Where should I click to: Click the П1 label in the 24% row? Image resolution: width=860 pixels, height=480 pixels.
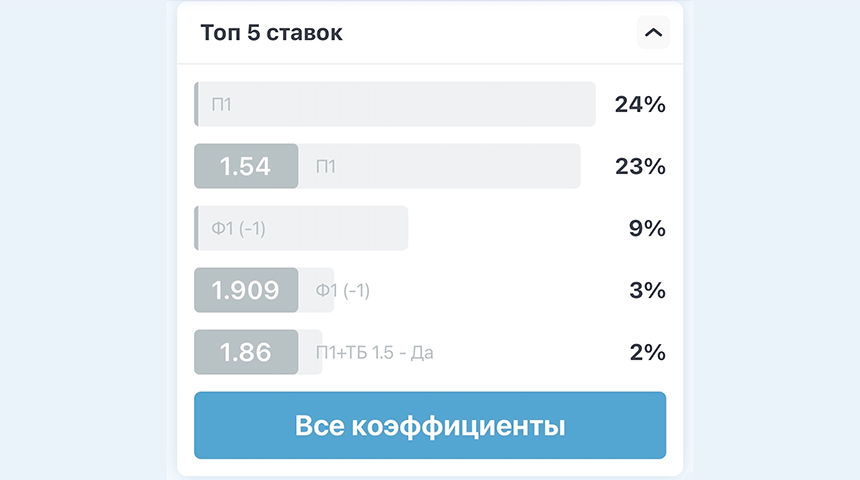[222, 104]
